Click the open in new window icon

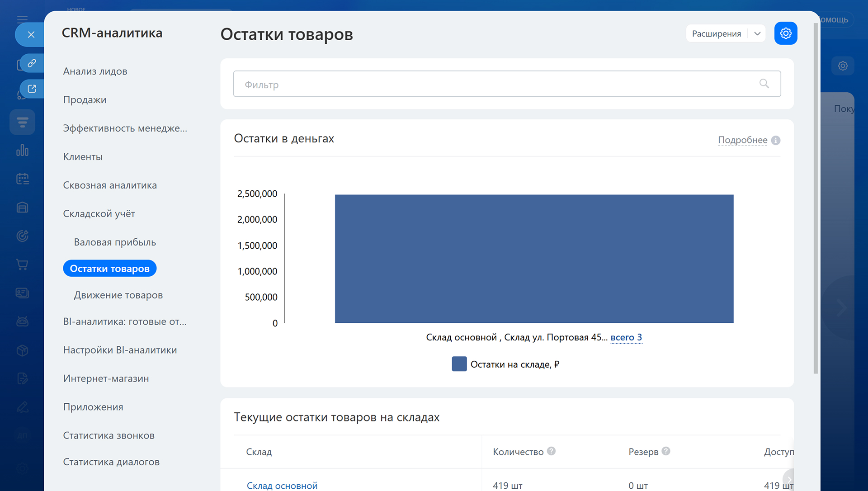(32, 89)
